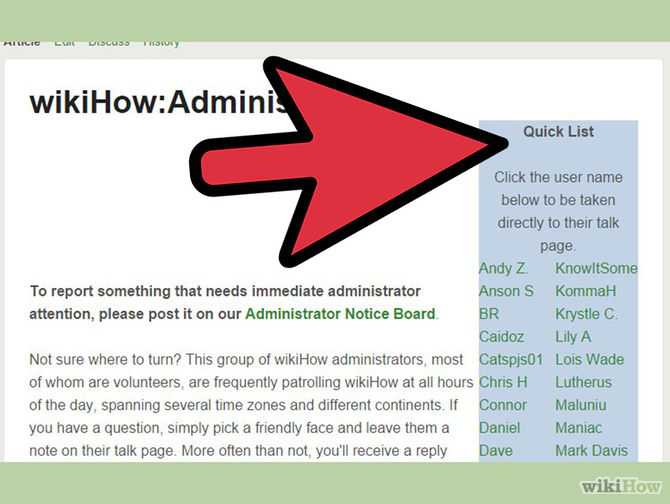Go to KnowItSome's talk page

[596, 268]
